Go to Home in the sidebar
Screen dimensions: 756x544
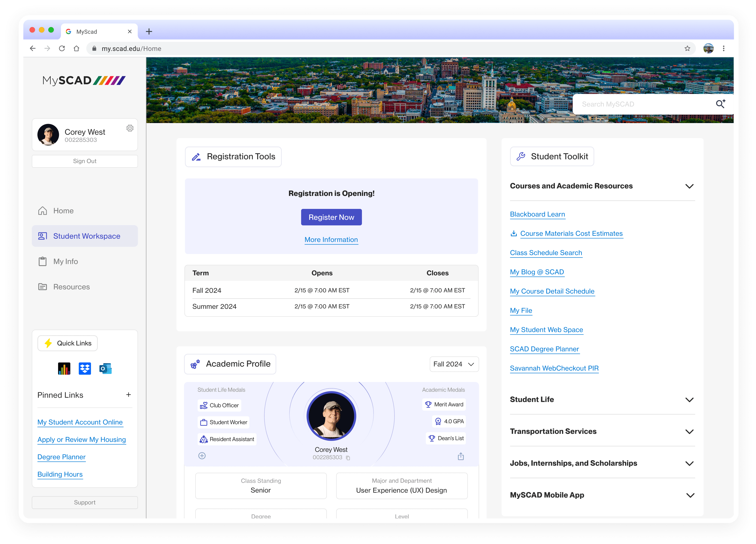(85, 211)
